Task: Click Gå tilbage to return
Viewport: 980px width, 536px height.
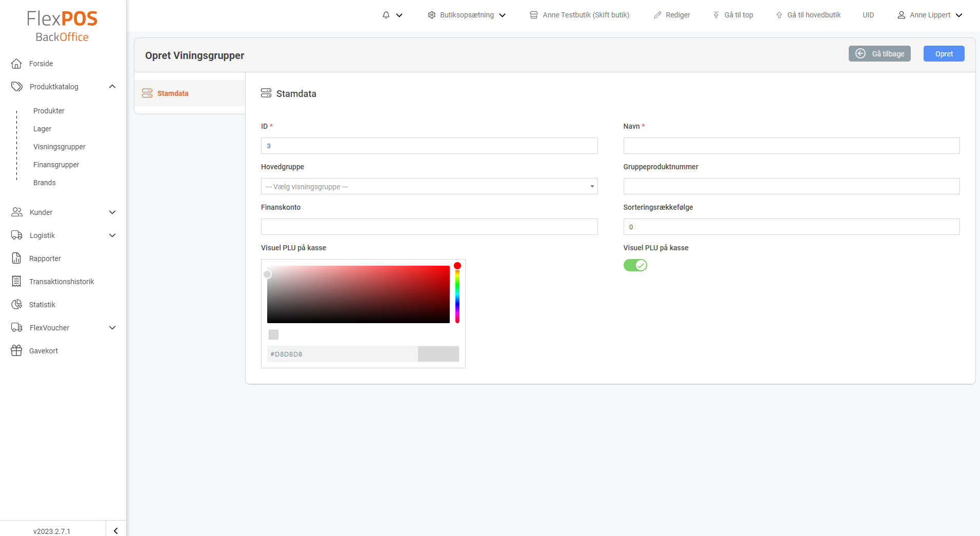Action: click(x=880, y=53)
